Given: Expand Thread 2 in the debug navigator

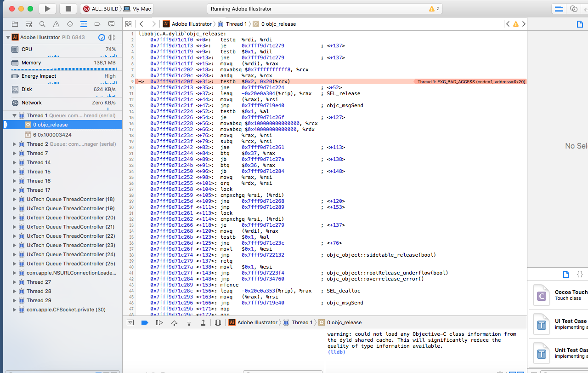Looking at the screenshot, I should point(14,144).
